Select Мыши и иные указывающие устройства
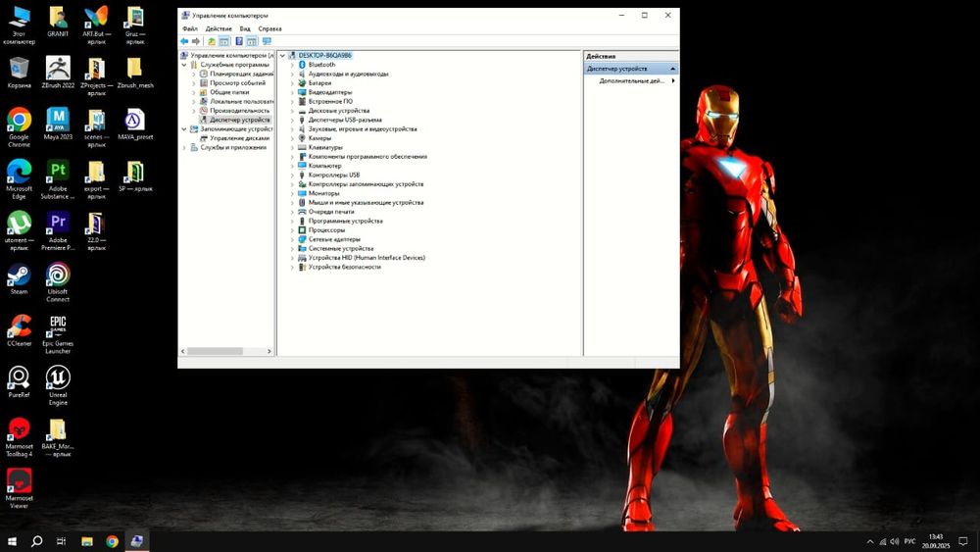This screenshot has height=552, width=980. (x=366, y=203)
